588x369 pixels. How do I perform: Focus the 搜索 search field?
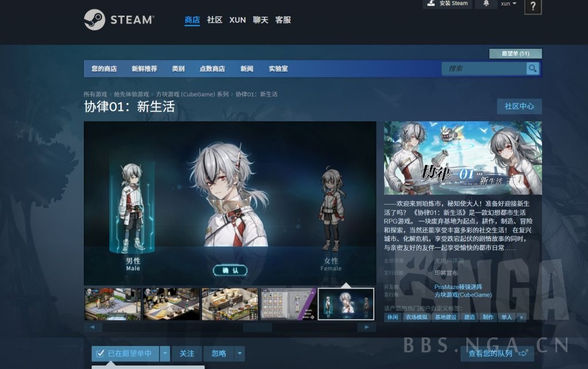tap(483, 68)
